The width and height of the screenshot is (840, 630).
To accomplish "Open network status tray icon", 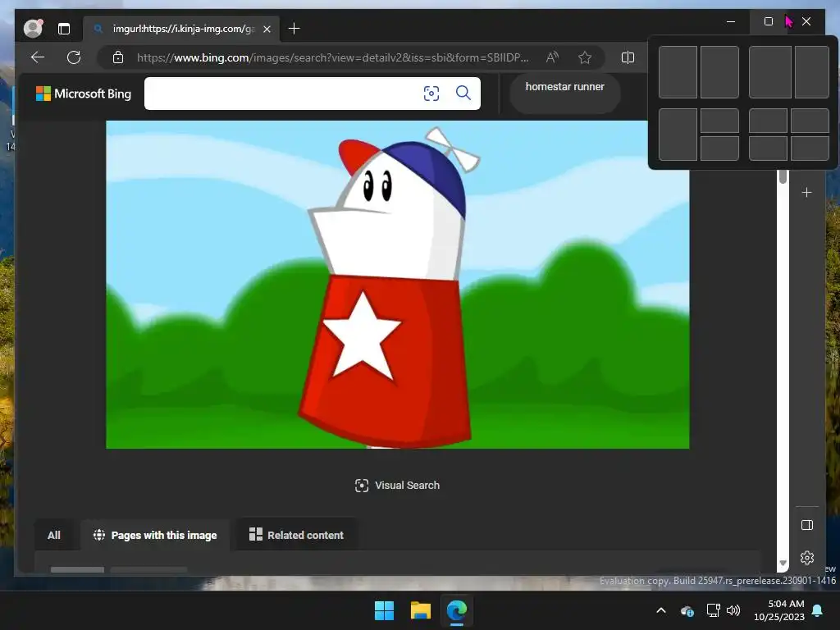I will 713,610.
